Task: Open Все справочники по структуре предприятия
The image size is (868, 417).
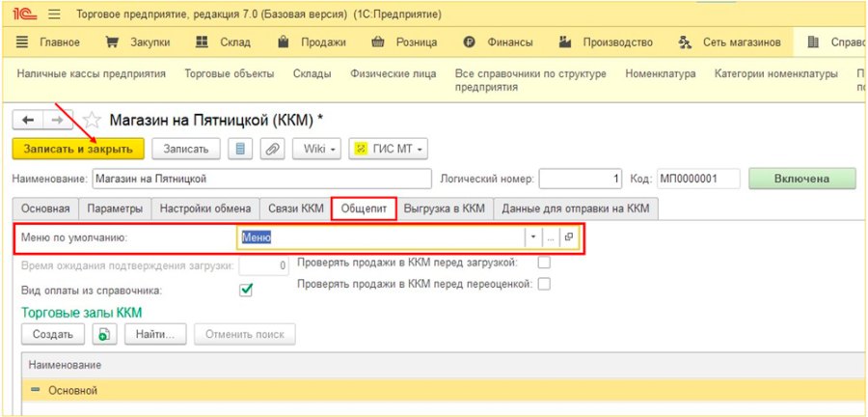Action: point(530,80)
